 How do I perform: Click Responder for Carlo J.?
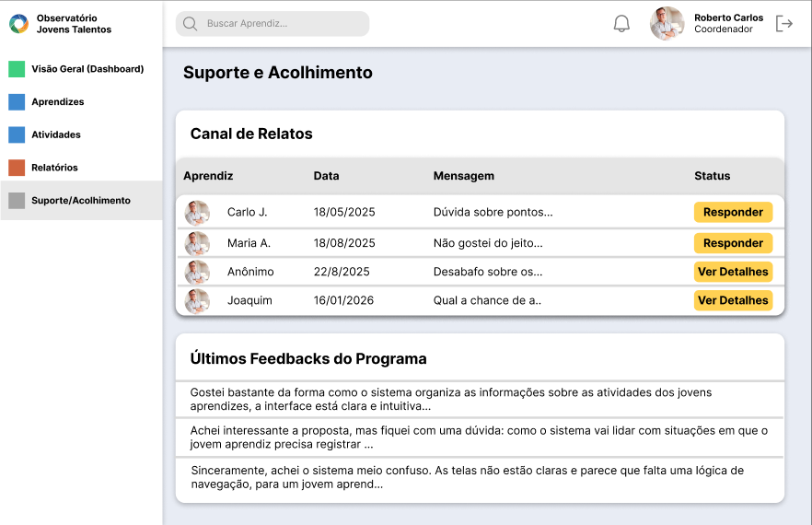[733, 212]
